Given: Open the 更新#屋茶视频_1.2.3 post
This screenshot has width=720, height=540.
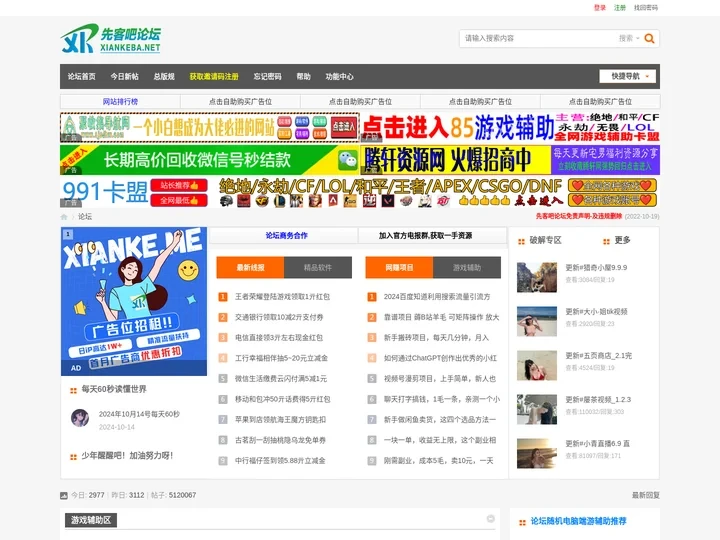Looking at the screenshot, I should (x=598, y=400).
